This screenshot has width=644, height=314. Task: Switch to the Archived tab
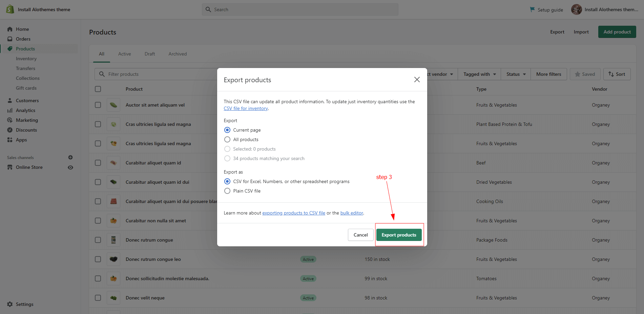tap(178, 54)
